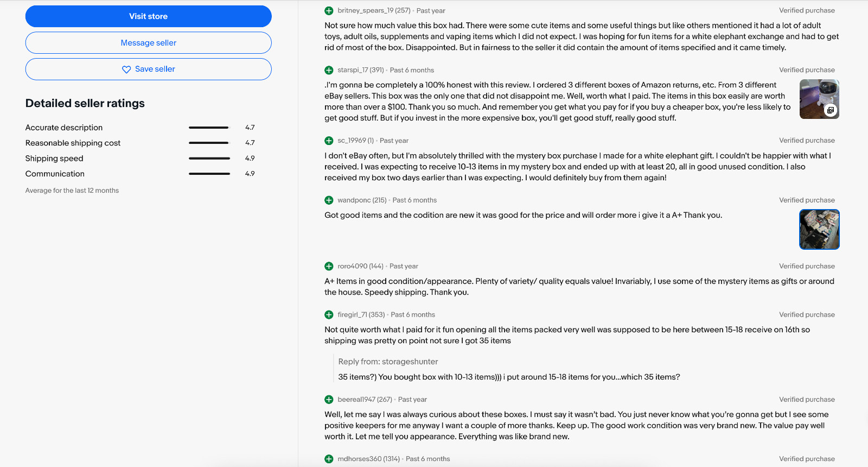This screenshot has width=868, height=467.
Task: Click storageshunter reply name
Action: click(410, 362)
